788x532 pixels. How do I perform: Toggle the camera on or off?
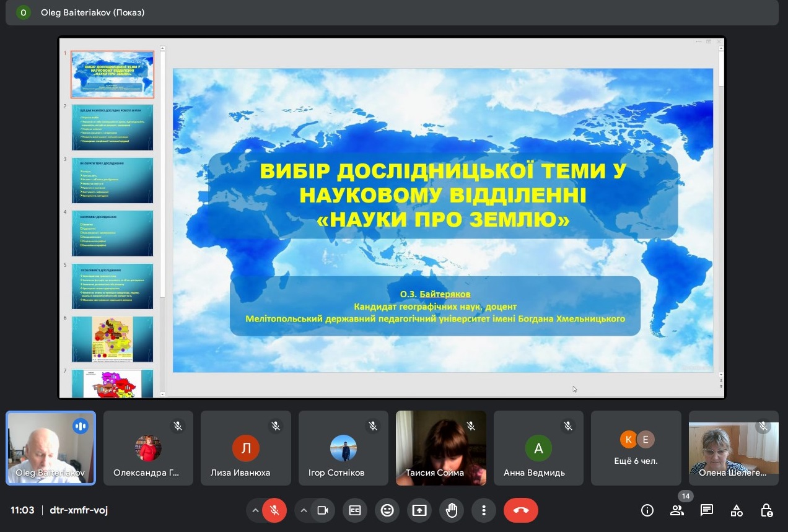pos(322,510)
